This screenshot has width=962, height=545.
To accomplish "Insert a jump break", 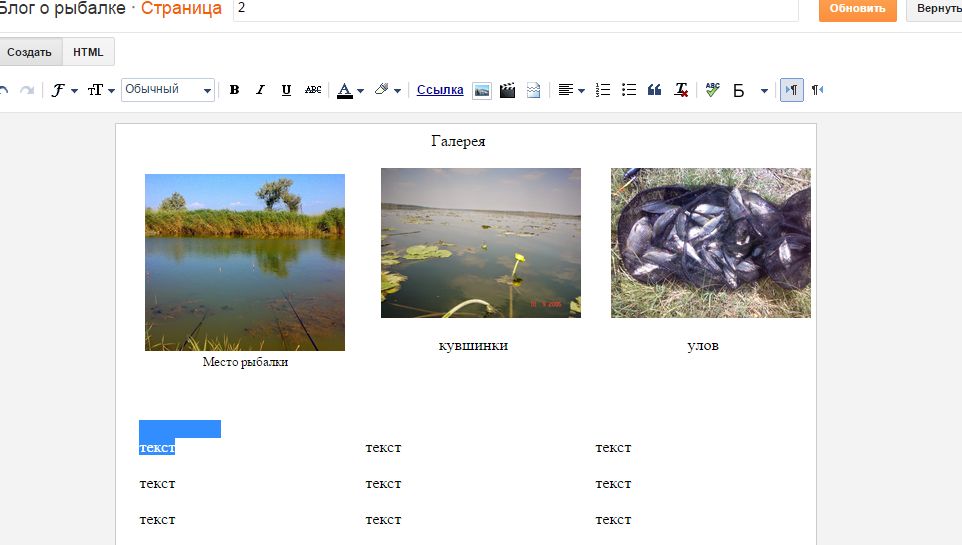I will pyautogui.click(x=533, y=90).
